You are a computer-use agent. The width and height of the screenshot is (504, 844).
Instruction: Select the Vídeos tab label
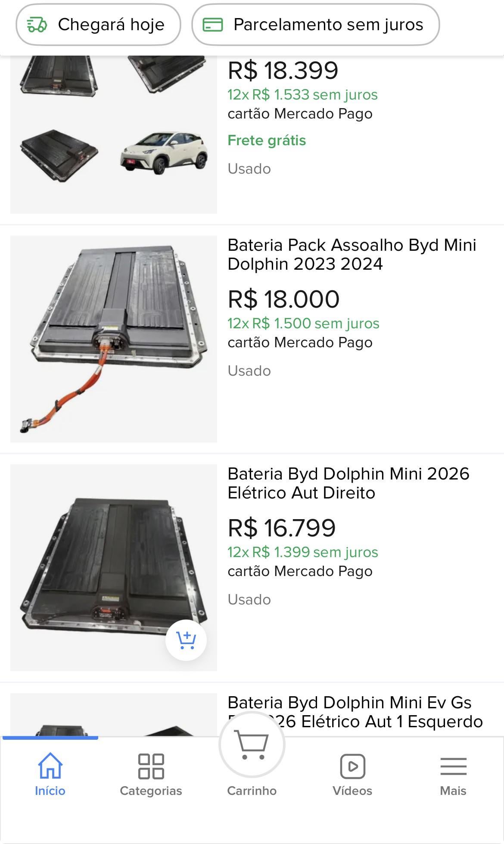(x=352, y=791)
